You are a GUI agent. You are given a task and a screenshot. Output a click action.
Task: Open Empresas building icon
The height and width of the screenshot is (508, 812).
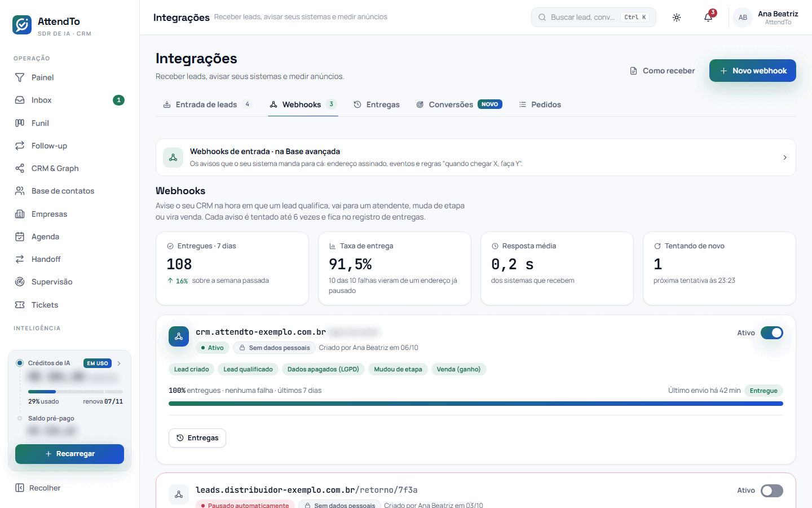[20, 214]
